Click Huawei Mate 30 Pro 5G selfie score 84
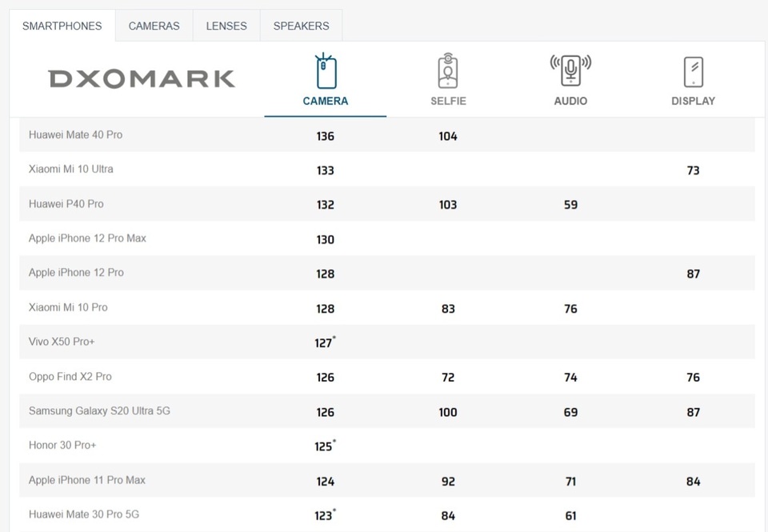768x532 pixels. click(448, 516)
